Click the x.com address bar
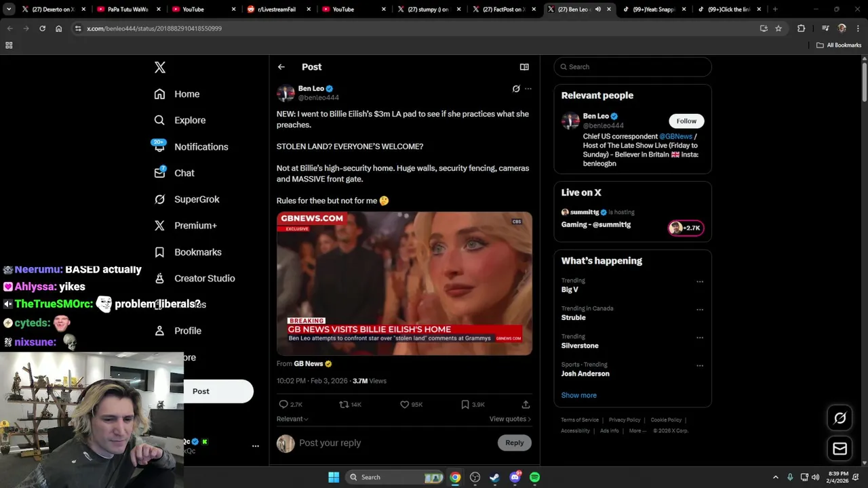Image resolution: width=868 pixels, height=488 pixels. pyautogui.click(x=407, y=28)
